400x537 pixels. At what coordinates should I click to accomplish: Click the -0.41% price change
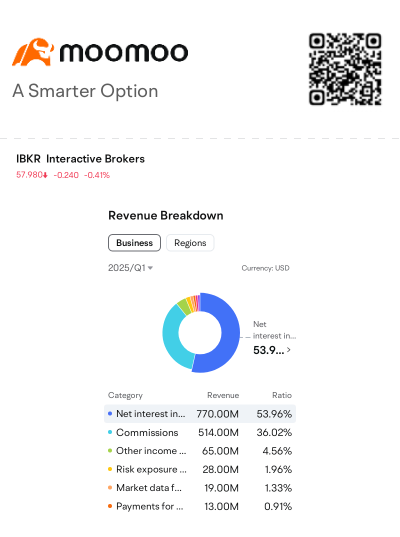point(97,175)
